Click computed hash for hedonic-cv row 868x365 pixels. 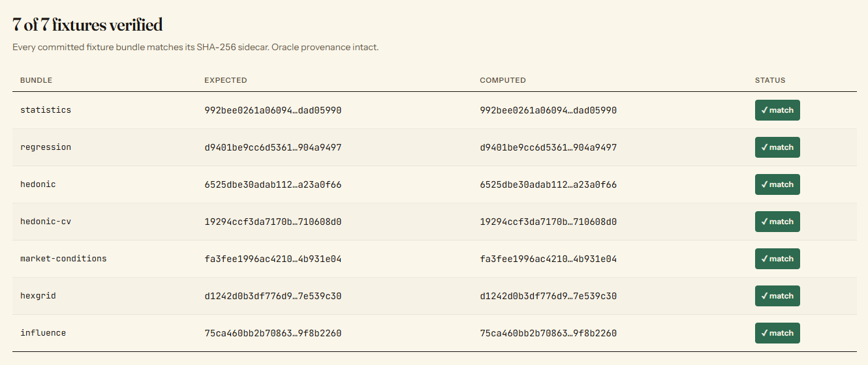coord(548,222)
